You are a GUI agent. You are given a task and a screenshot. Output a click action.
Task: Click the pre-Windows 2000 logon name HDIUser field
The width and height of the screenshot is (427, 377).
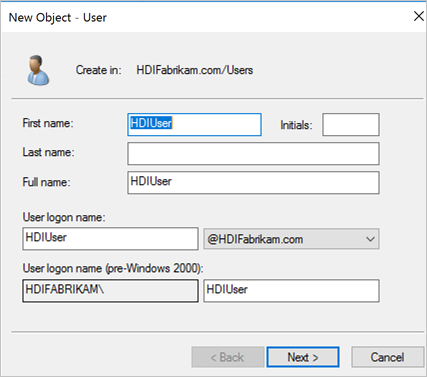pos(291,291)
